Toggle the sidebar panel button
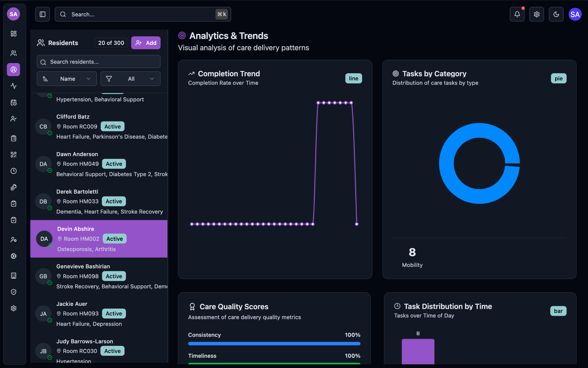 click(x=43, y=14)
